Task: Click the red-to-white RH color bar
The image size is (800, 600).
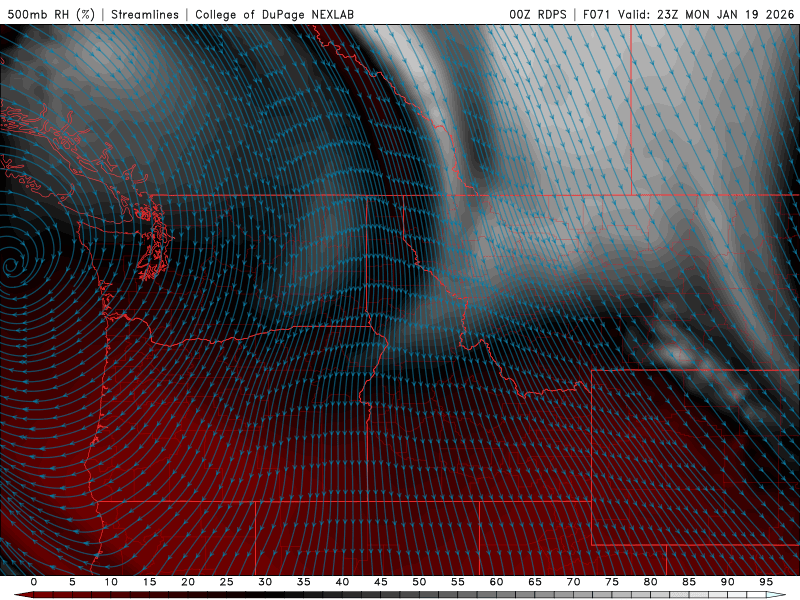Action: (400, 595)
